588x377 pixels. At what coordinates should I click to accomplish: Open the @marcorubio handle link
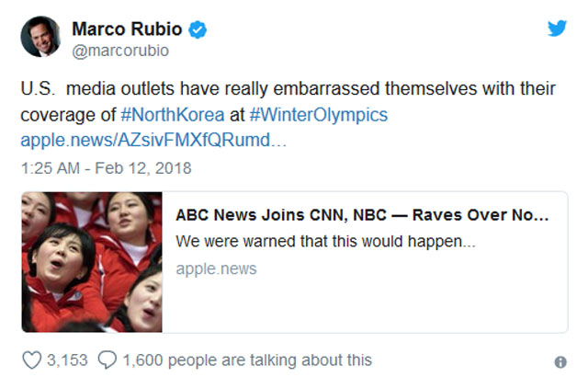[119, 51]
